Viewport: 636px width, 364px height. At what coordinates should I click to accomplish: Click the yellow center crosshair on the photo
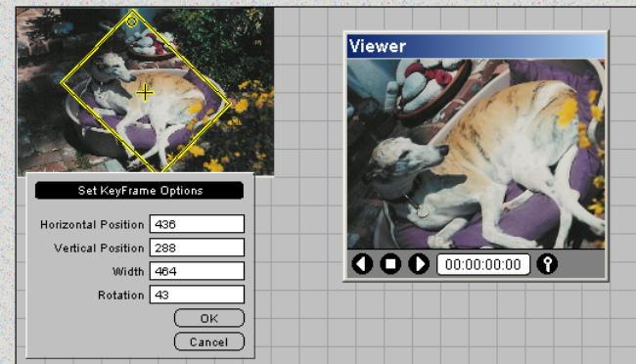point(145,93)
